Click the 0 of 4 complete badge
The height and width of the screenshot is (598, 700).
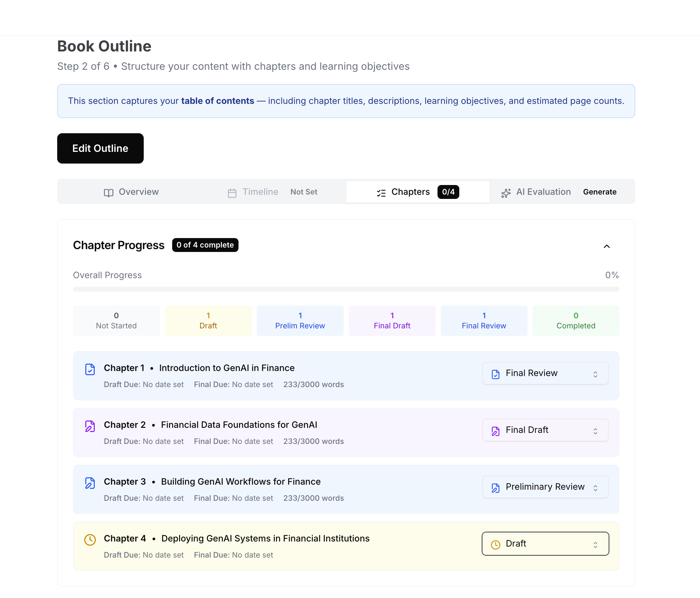pyautogui.click(x=205, y=245)
